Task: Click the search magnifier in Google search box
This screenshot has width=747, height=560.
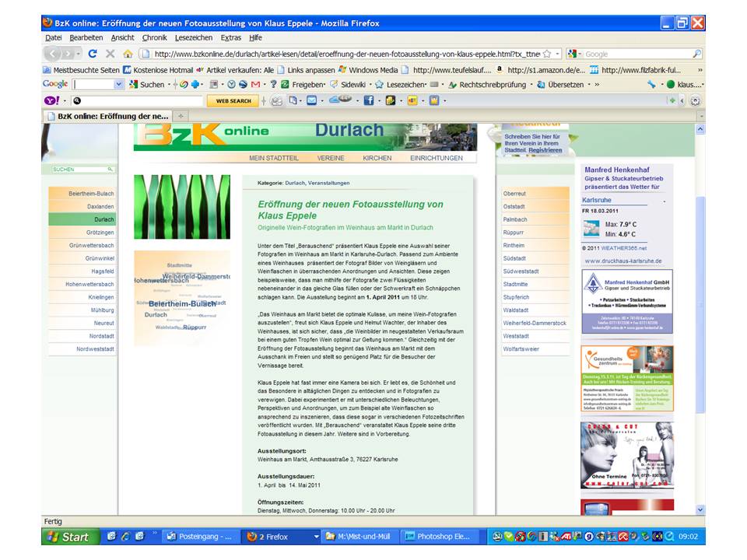Action: [696, 54]
